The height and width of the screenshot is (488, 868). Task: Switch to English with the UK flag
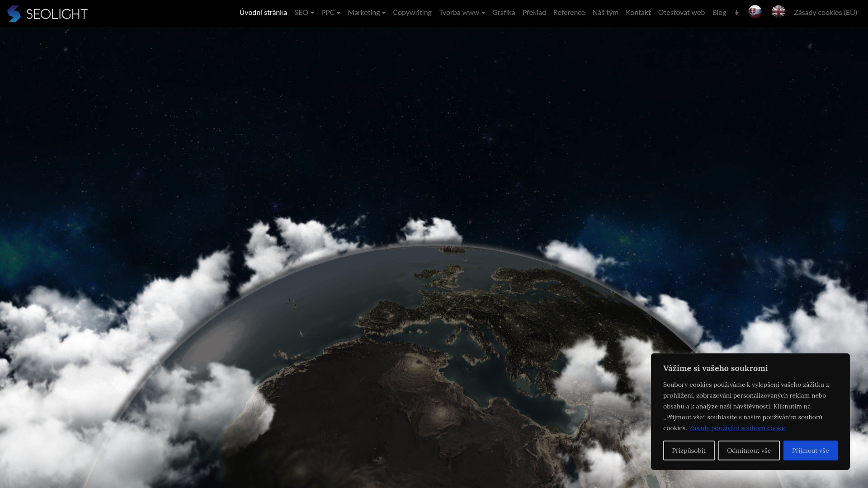[778, 12]
